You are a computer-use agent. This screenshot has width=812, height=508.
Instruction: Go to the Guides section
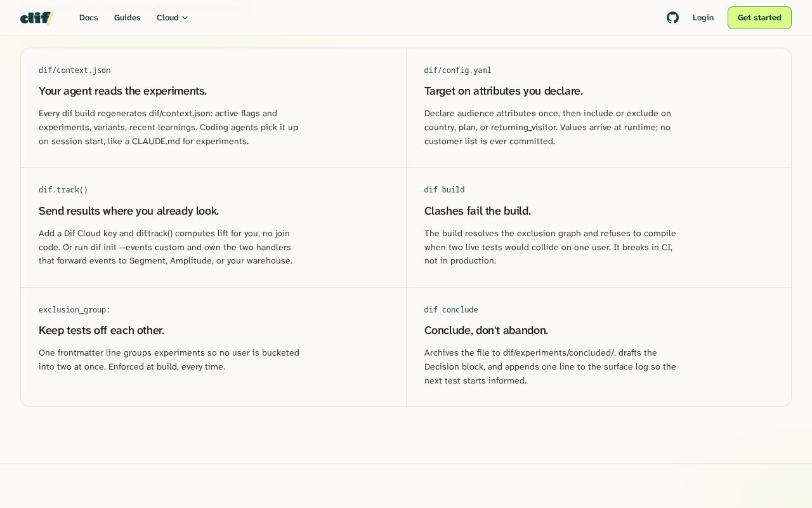point(128,18)
